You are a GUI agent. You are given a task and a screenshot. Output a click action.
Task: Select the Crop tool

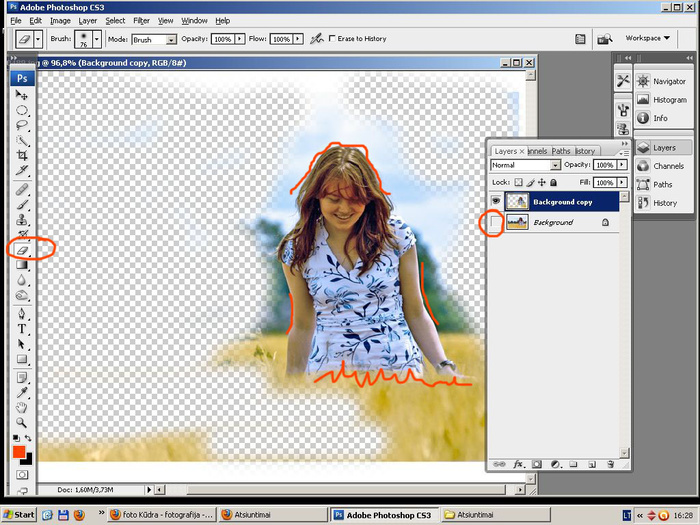tap(22, 156)
